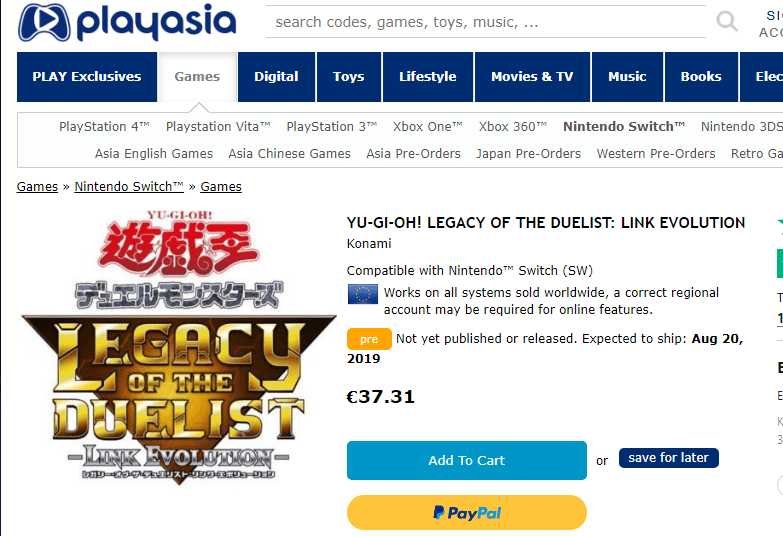The height and width of the screenshot is (536, 783).
Task: Select PlayStation 4 in platform submenu
Action: (x=104, y=126)
